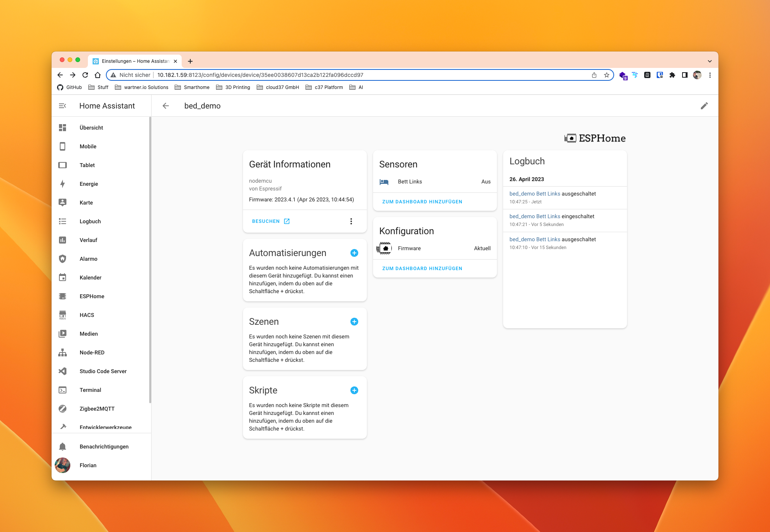
Task: Click the Karte map icon
Action: (63, 202)
